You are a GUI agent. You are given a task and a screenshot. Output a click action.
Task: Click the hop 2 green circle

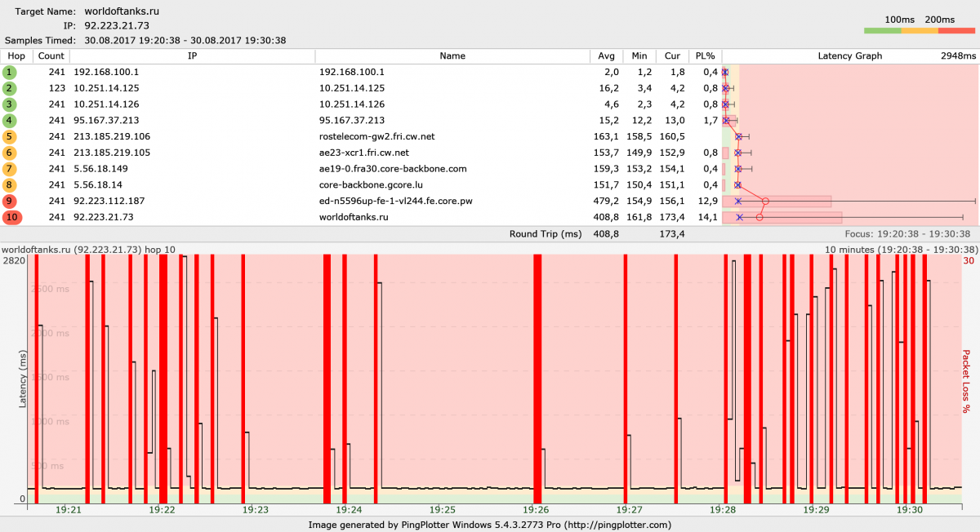10,88
